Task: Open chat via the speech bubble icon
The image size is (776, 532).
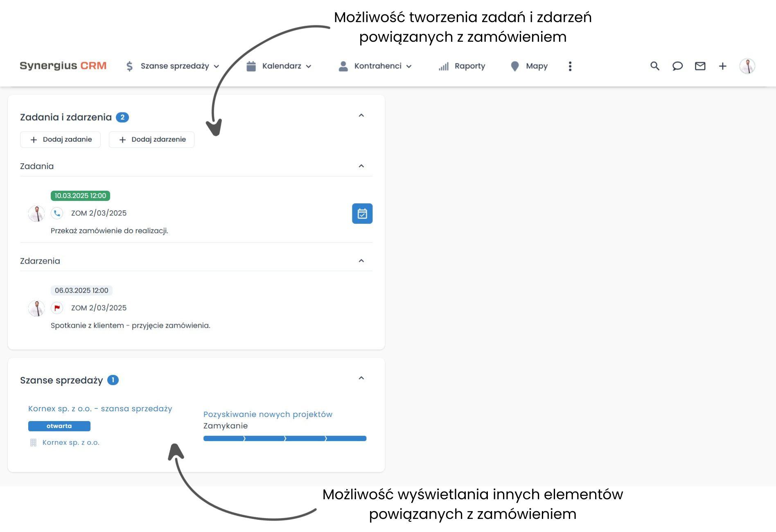Action: (677, 66)
